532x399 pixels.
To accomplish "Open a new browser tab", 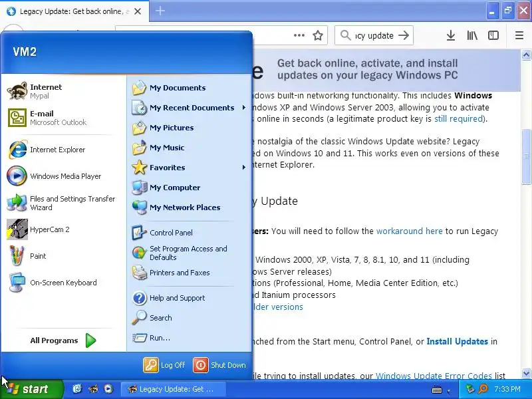I will coord(160,11).
